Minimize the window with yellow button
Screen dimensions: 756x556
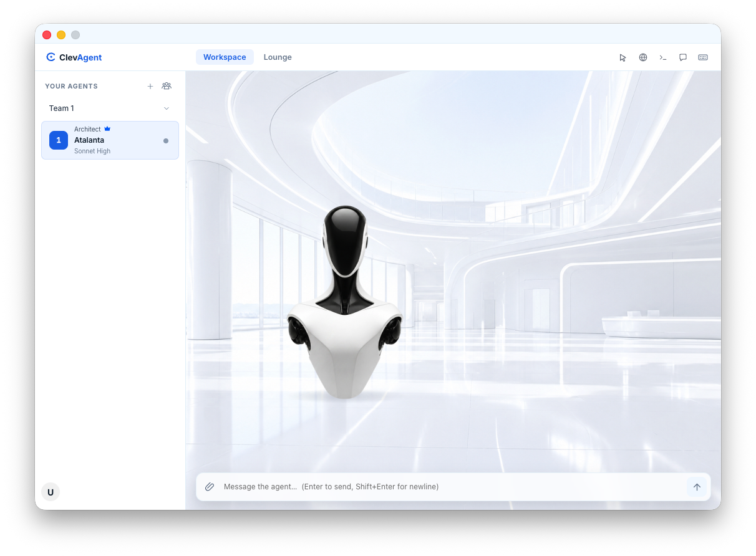(x=61, y=35)
